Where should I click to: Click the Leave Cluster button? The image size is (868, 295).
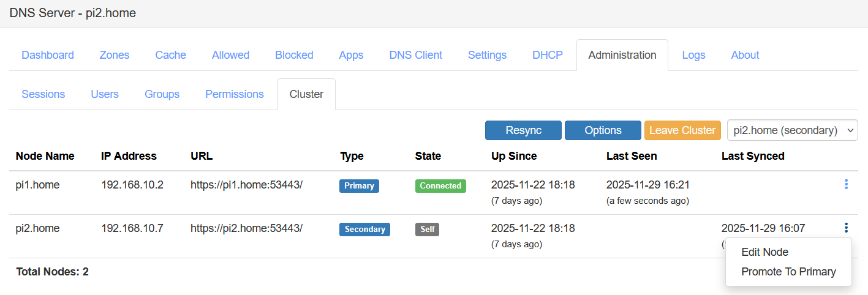tap(682, 130)
